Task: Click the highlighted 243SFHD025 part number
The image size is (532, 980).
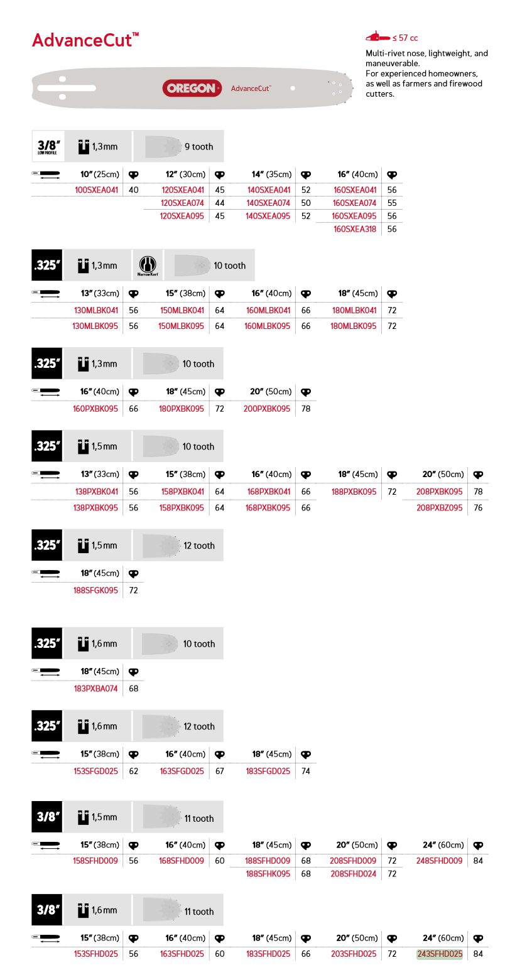Action: tap(440, 954)
